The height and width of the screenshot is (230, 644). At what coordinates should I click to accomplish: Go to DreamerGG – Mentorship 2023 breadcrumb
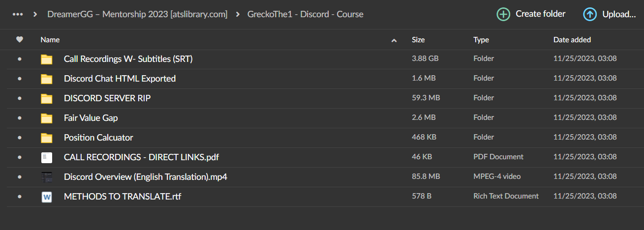pos(137,14)
